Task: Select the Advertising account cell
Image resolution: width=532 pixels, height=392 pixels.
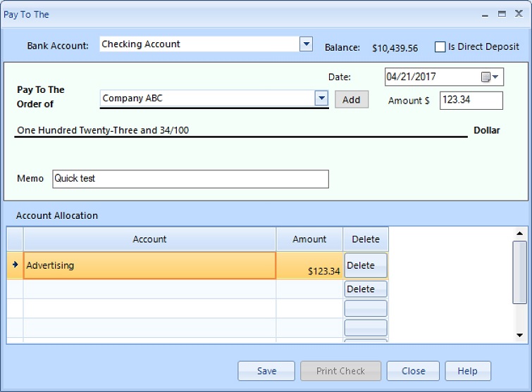Action: tap(149, 266)
